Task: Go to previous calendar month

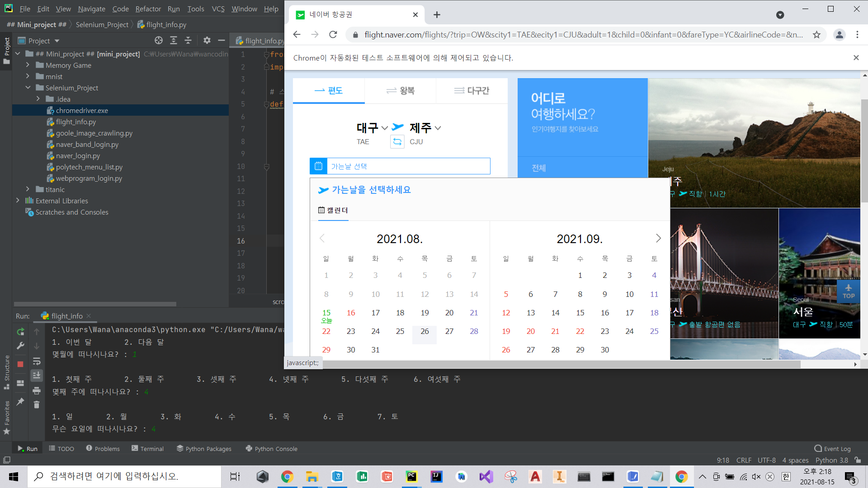Action: [322, 239]
